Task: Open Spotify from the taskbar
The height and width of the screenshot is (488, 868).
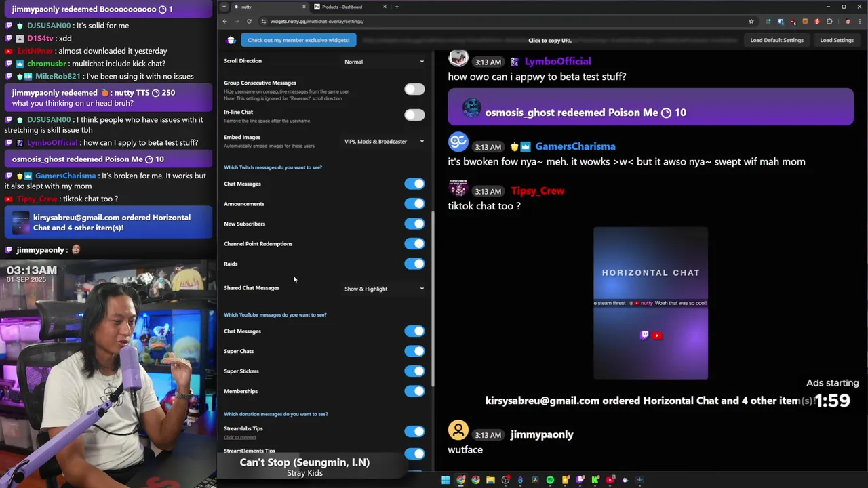Action: click(550, 480)
